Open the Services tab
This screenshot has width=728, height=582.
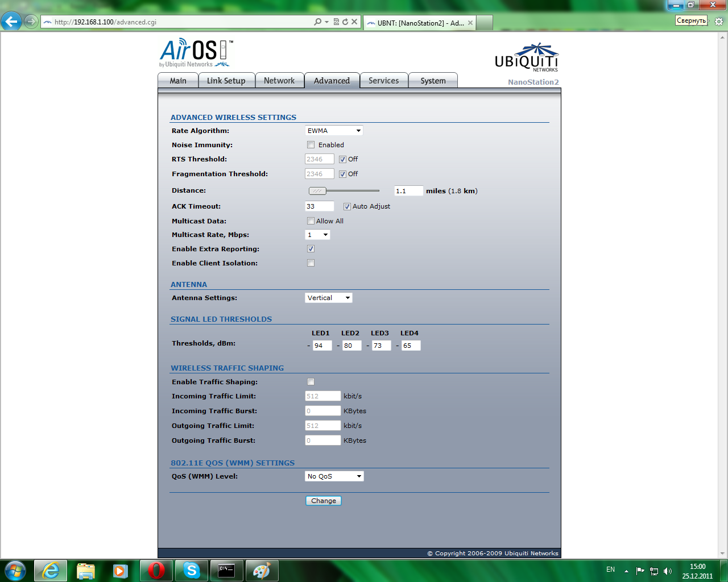point(384,81)
